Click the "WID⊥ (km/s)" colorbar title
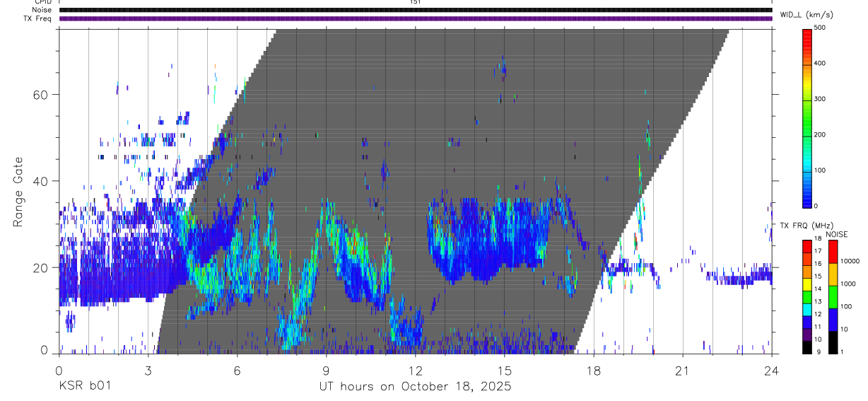868x401 pixels. tap(807, 14)
